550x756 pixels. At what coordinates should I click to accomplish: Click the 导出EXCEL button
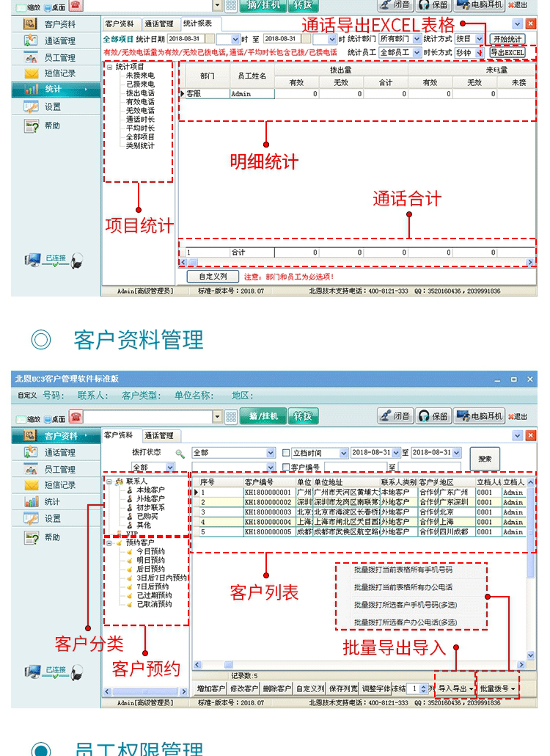coord(507,53)
